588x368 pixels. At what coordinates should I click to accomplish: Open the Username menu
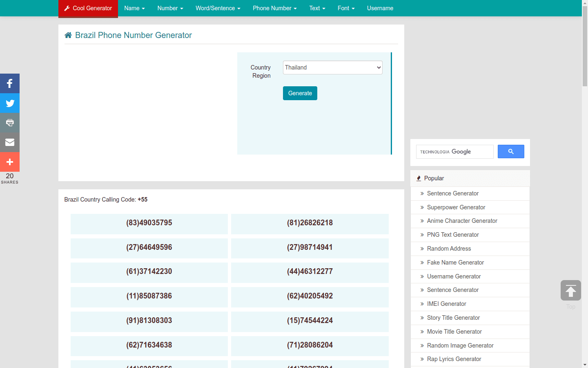380,8
